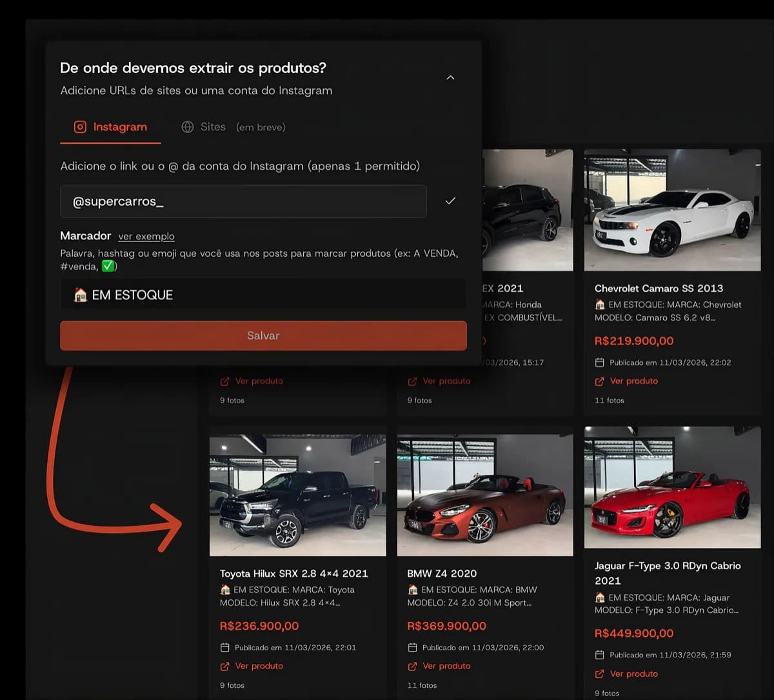Image resolution: width=774 pixels, height=700 pixels.
Task: Click external-link icon on BMW Z4 card
Action: tap(412, 666)
